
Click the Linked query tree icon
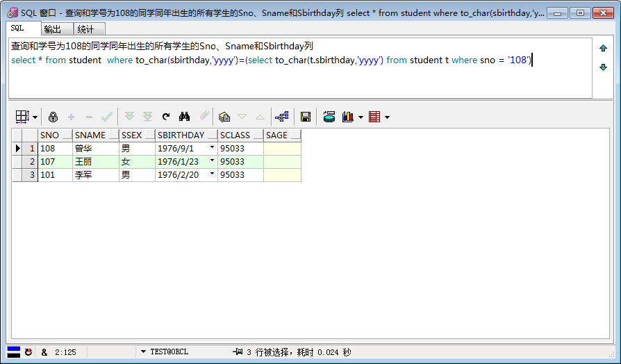click(282, 117)
